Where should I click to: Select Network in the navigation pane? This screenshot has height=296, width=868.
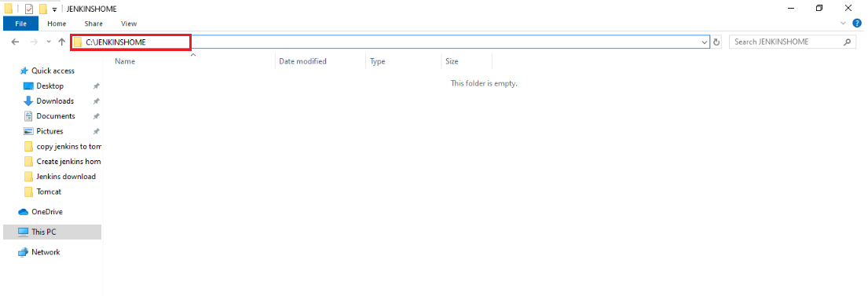[x=46, y=252]
